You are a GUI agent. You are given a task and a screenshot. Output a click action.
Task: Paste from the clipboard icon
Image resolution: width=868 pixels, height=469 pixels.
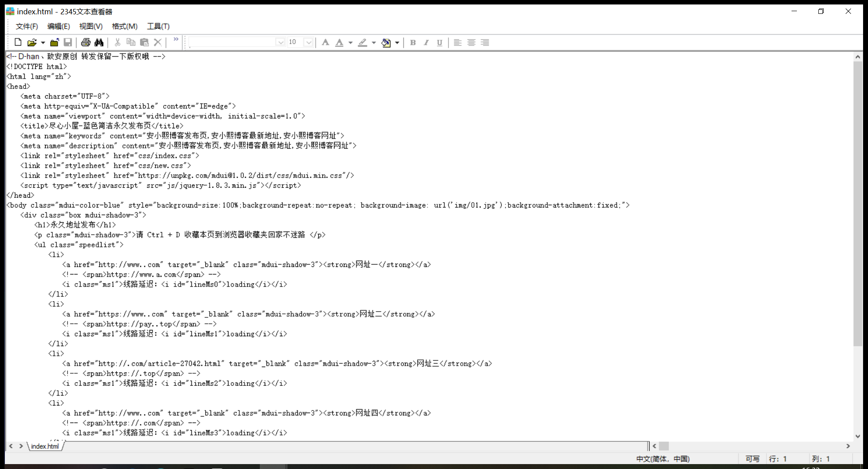(x=144, y=42)
